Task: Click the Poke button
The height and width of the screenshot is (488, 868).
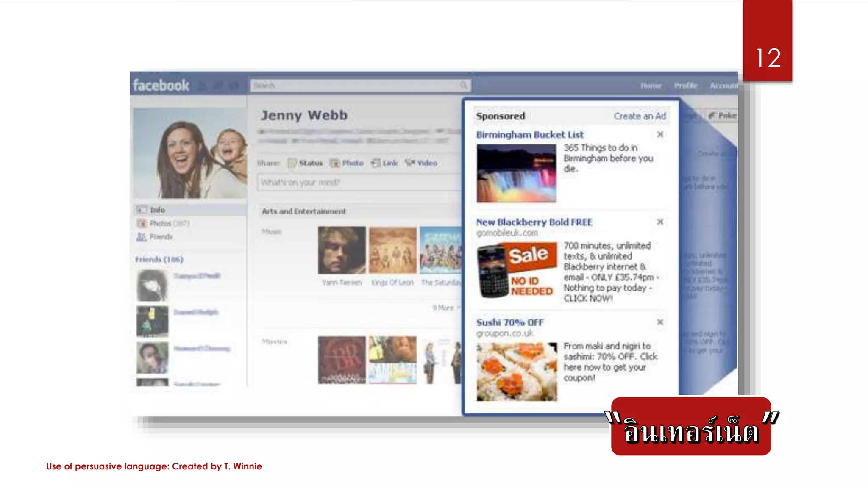Action: click(x=723, y=116)
